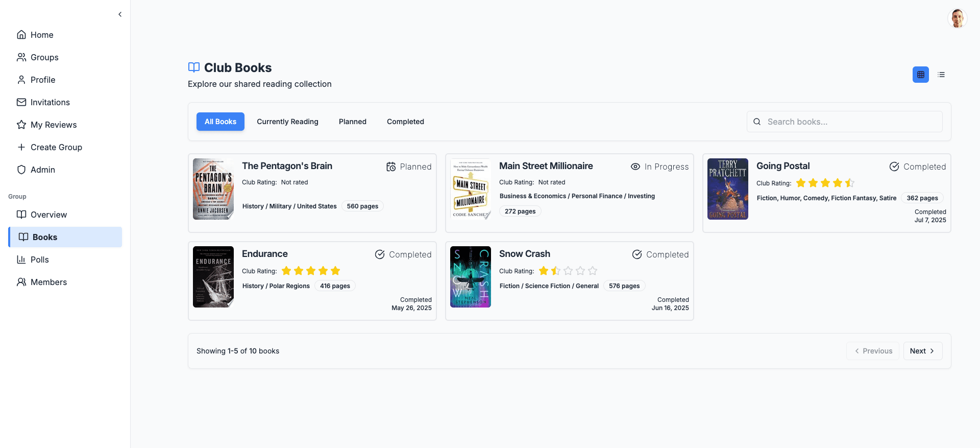
Task: Go to the Books sidebar item
Action: [65, 237]
